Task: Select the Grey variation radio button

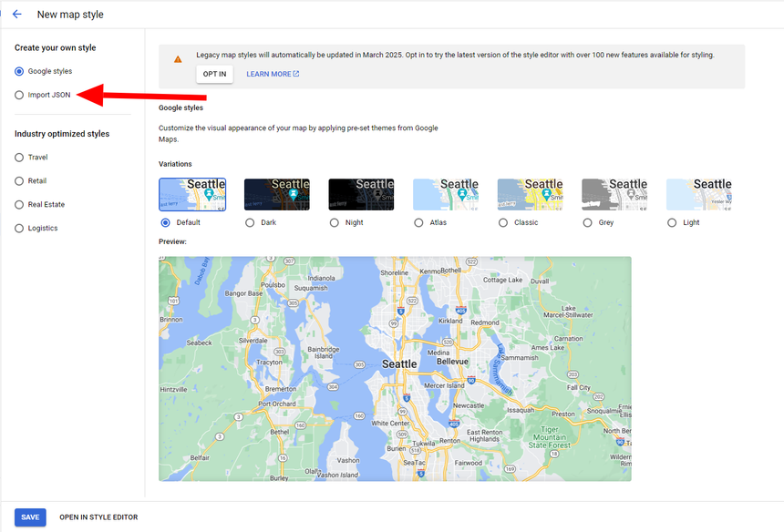Action: pyautogui.click(x=587, y=222)
